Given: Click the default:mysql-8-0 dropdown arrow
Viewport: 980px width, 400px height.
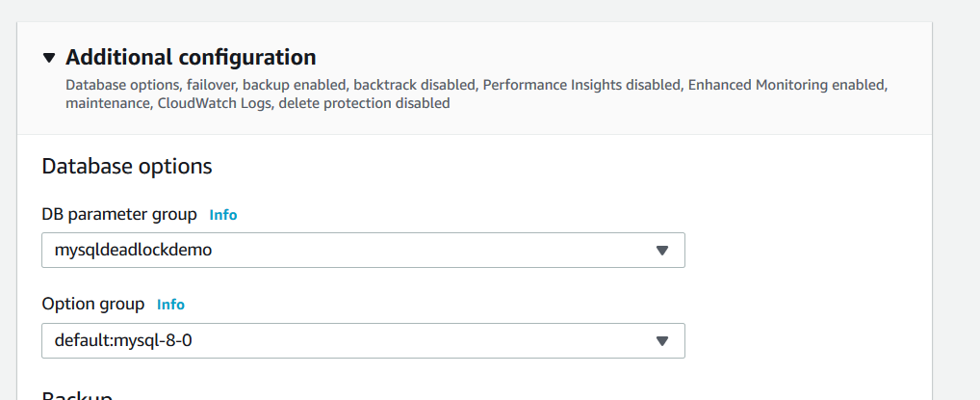Looking at the screenshot, I should tap(661, 340).
